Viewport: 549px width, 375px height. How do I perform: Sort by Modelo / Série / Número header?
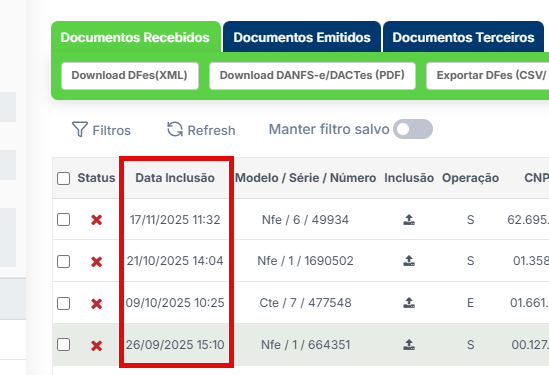pyautogui.click(x=306, y=178)
